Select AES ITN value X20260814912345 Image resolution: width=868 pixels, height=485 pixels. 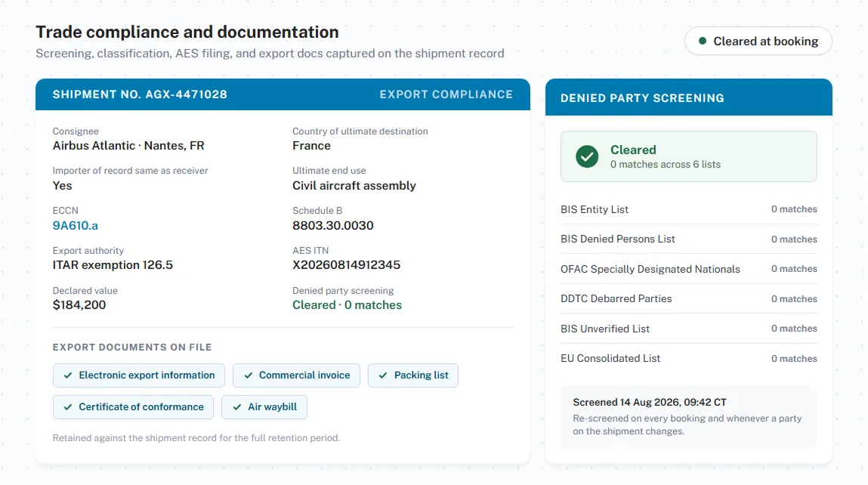(347, 265)
